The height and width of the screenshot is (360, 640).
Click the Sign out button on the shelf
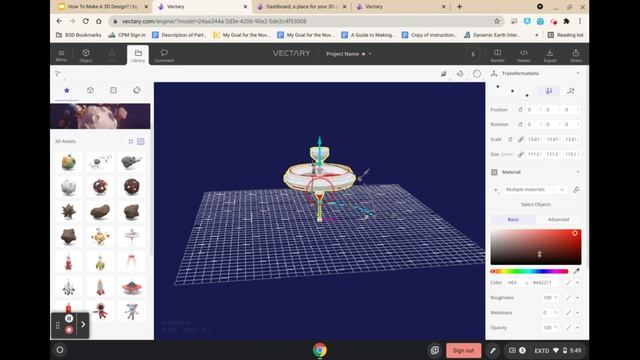(463, 351)
